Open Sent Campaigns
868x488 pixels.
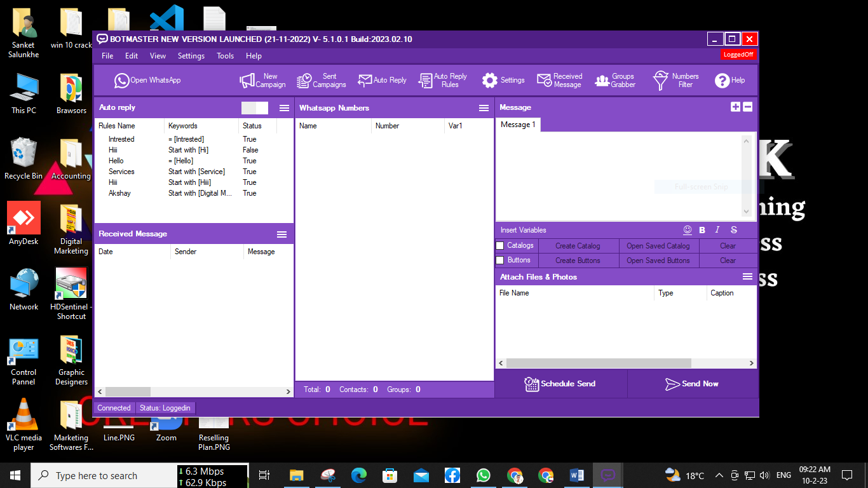(322, 80)
